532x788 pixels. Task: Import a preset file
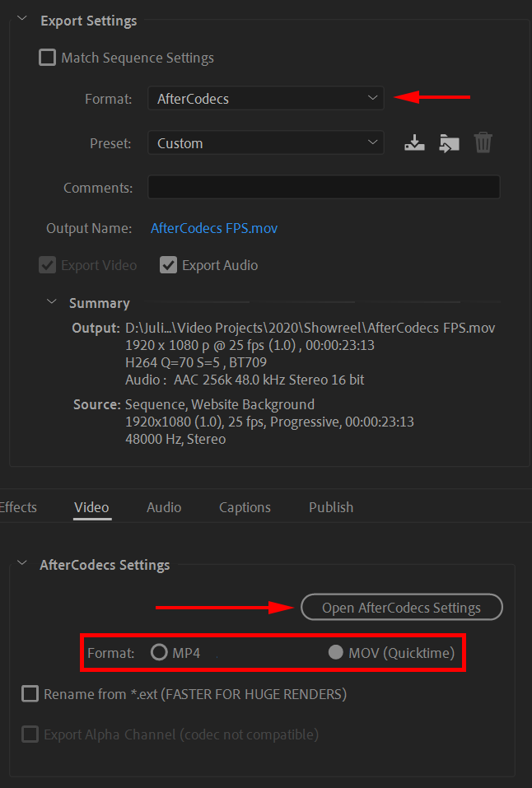(x=449, y=142)
